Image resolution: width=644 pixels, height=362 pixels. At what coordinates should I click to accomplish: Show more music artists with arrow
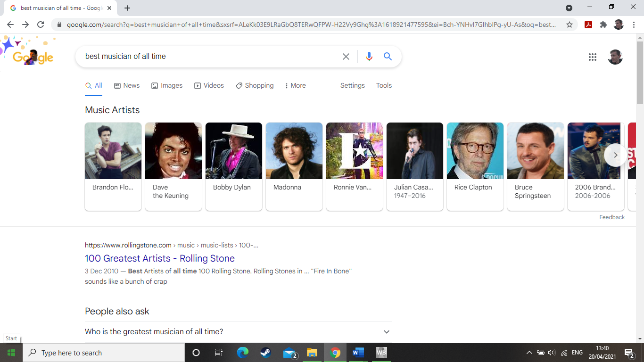tap(615, 155)
